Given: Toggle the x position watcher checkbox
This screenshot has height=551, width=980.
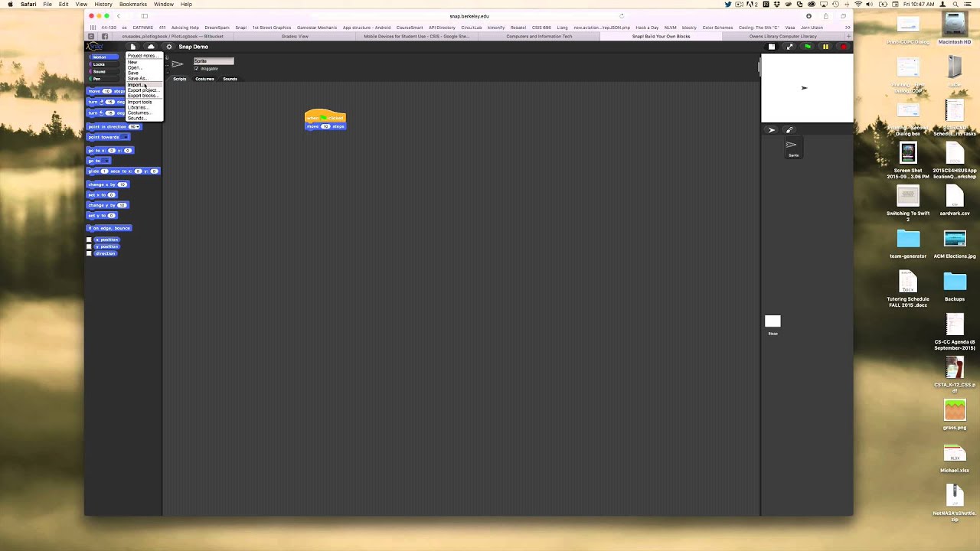Looking at the screenshot, I should [89, 240].
